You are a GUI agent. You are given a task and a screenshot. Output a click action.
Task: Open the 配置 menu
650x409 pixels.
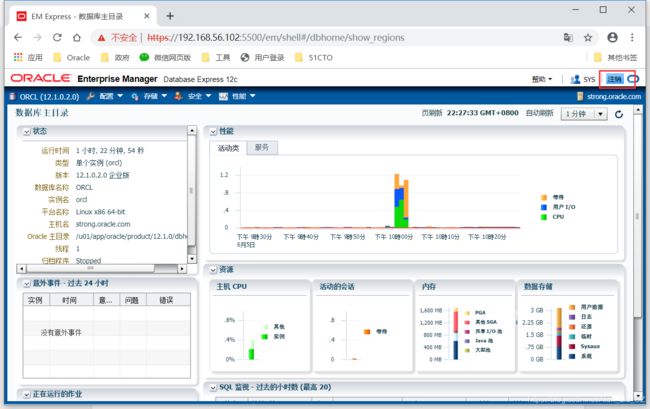tap(105, 96)
